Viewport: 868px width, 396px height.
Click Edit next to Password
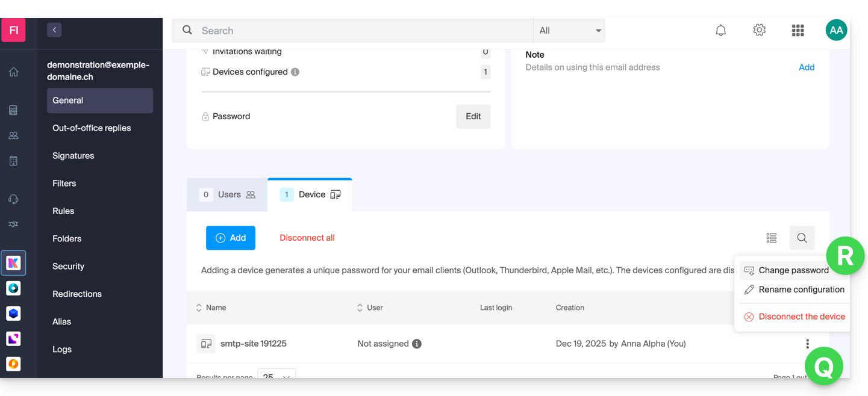click(x=473, y=117)
